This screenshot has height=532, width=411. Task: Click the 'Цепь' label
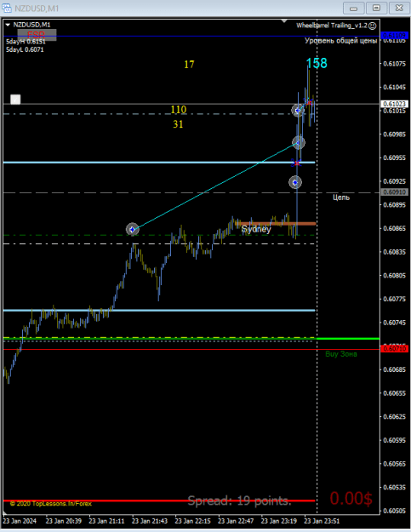click(x=341, y=197)
